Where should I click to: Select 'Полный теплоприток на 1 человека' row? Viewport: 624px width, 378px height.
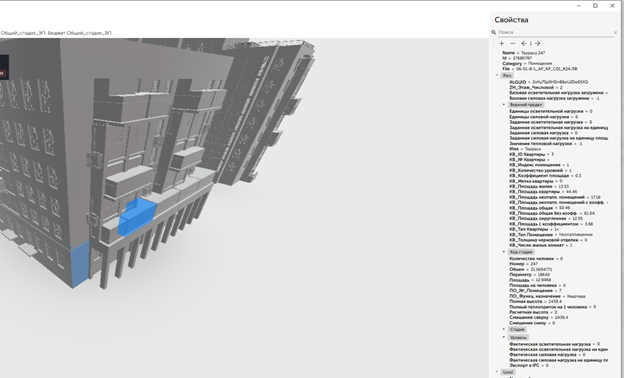552,307
